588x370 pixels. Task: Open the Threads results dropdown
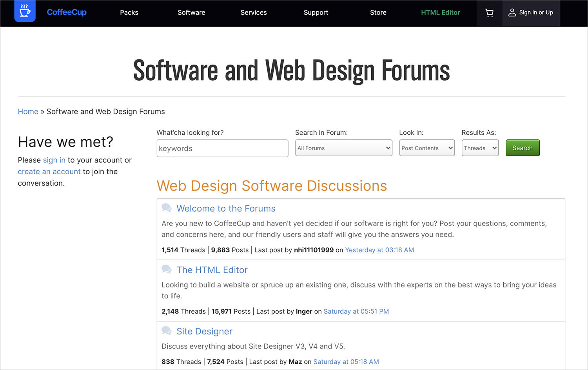click(480, 148)
